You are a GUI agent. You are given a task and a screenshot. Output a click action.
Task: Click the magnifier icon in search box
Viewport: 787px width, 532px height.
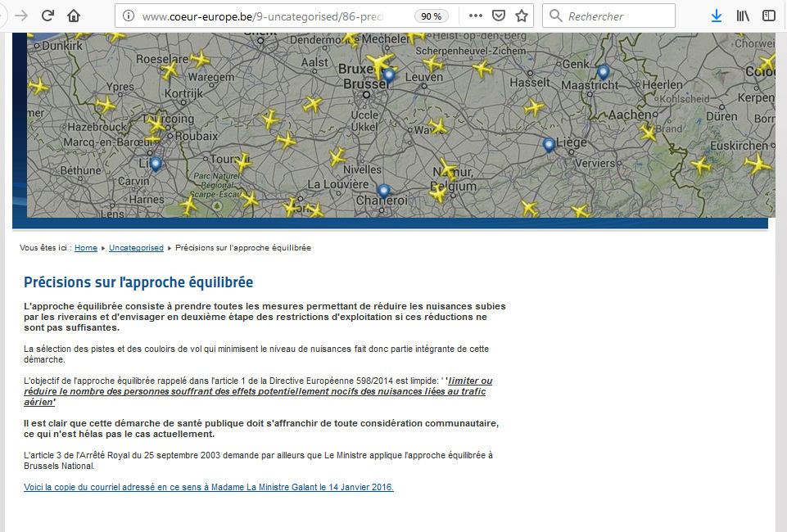(555, 16)
